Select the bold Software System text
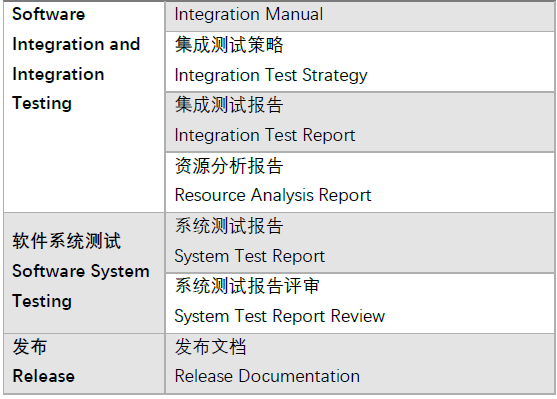This screenshot has height=399, width=557. click(81, 271)
